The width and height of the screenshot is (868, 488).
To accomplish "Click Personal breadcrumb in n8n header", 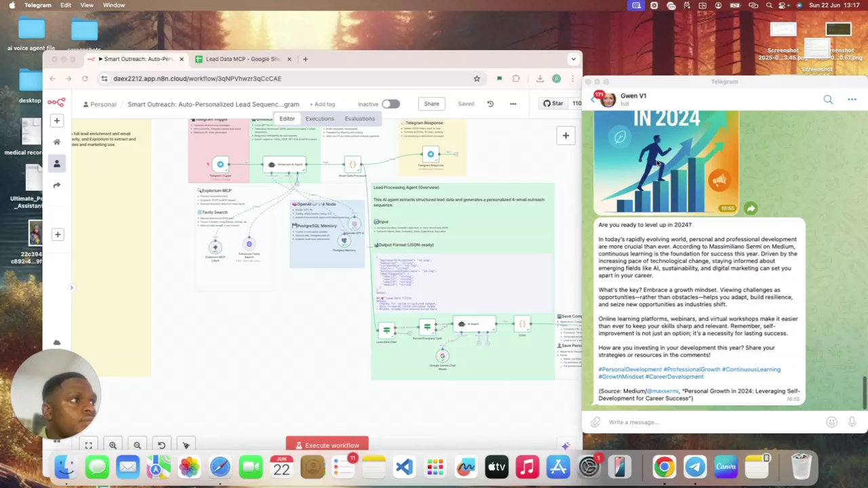I will coord(99,104).
